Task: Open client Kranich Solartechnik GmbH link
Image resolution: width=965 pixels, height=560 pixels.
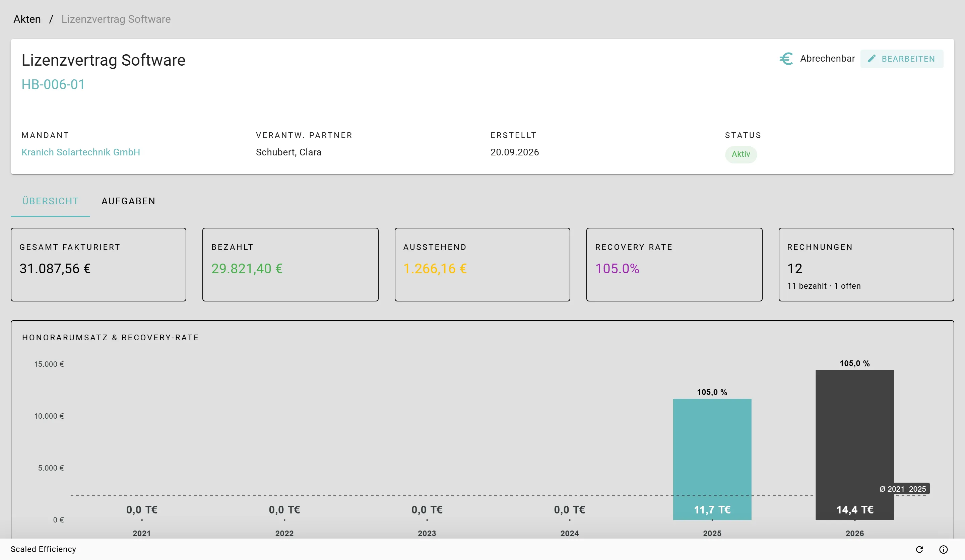Action: pos(81,152)
